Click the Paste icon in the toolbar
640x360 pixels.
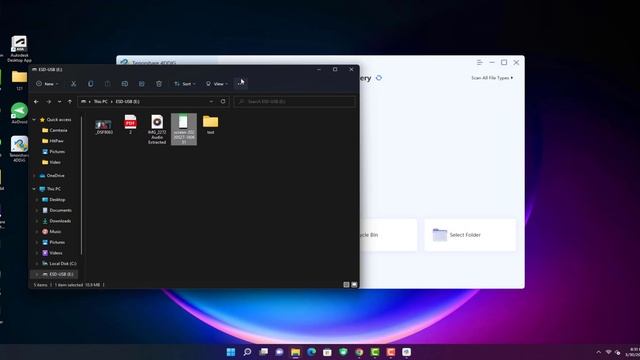[x=107, y=84]
